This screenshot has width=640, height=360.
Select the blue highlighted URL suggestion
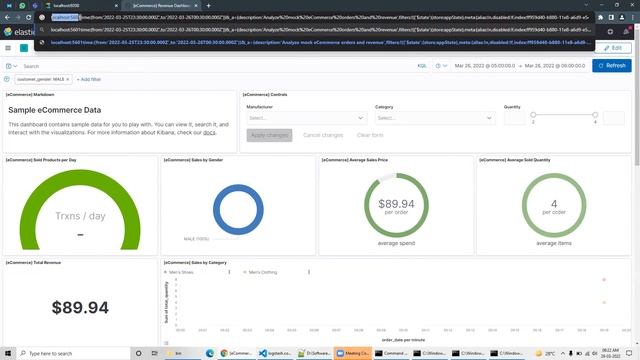coord(314,42)
